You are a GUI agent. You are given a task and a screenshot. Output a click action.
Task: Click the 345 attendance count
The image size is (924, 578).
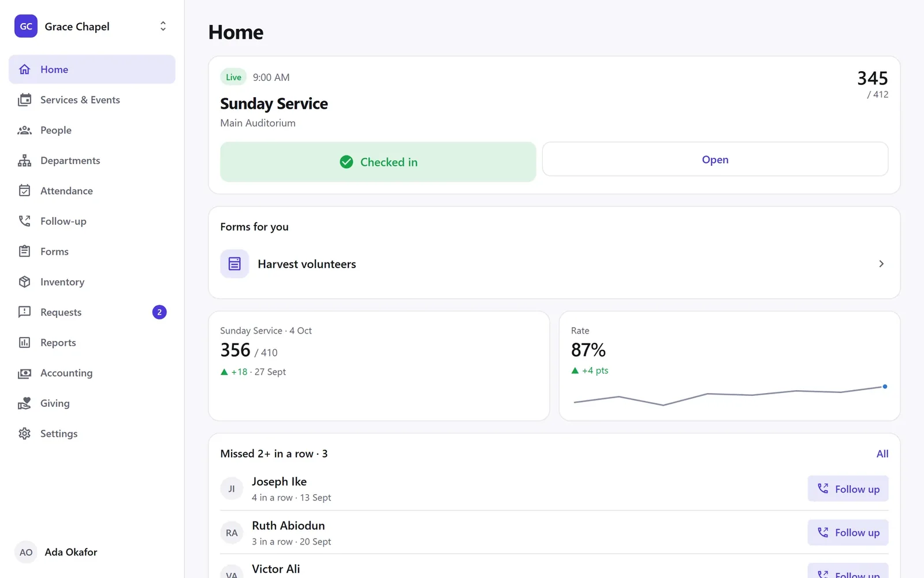[873, 78]
